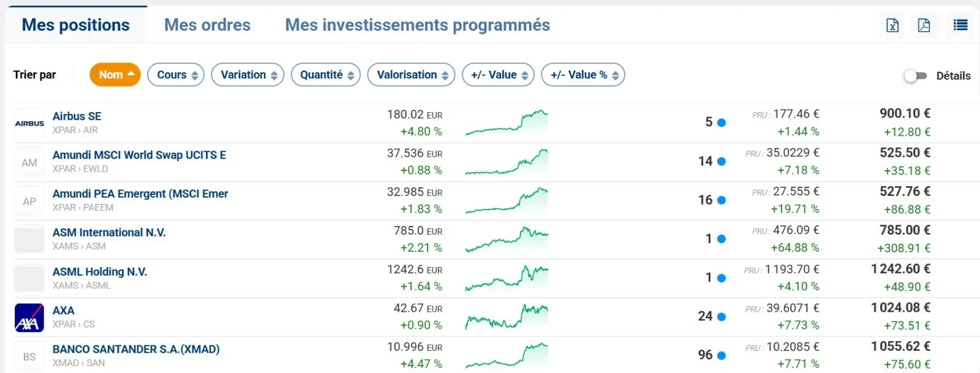This screenshot has height=373, width=980.
Task: Click the gain +86.88 €
Action: [x=907, y=209]
